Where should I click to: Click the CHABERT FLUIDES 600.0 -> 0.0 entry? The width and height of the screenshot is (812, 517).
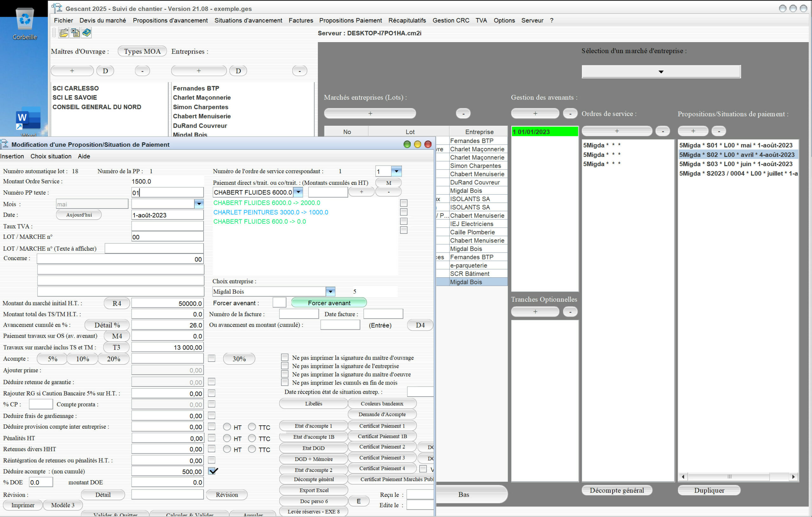[x=259, y=222]
